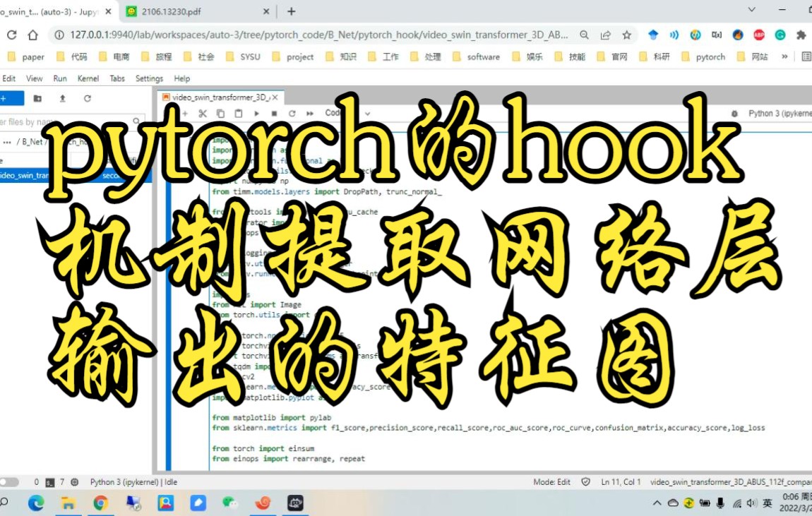812x516 pixels.
Task: Copy selected cells in notebook toolbar
Action: coord(220,114)
